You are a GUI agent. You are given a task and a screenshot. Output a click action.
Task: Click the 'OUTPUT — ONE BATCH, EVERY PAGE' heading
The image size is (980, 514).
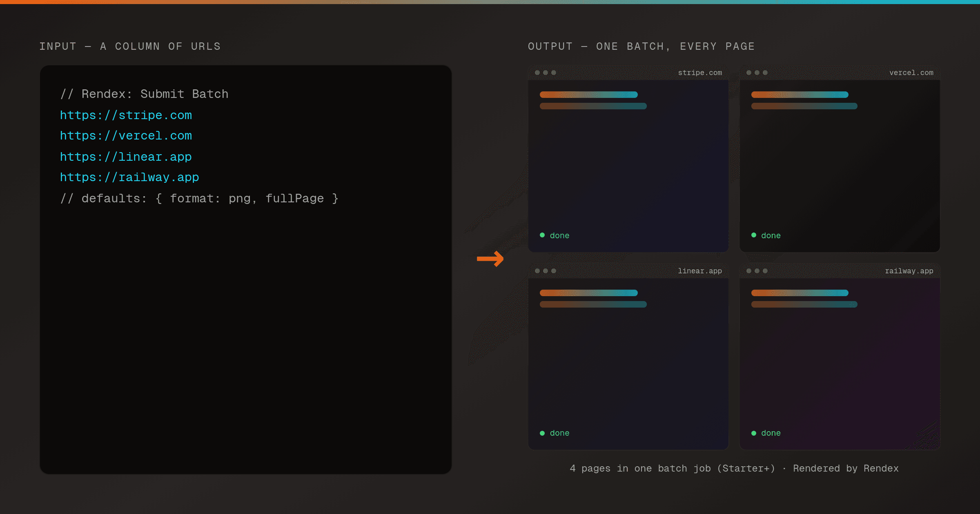tap(641, 47)
